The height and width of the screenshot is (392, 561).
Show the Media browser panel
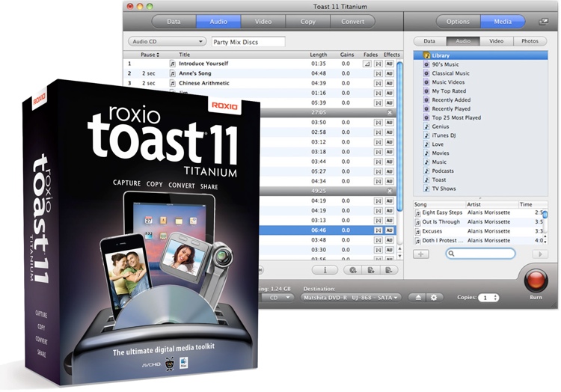coord(503,22)
